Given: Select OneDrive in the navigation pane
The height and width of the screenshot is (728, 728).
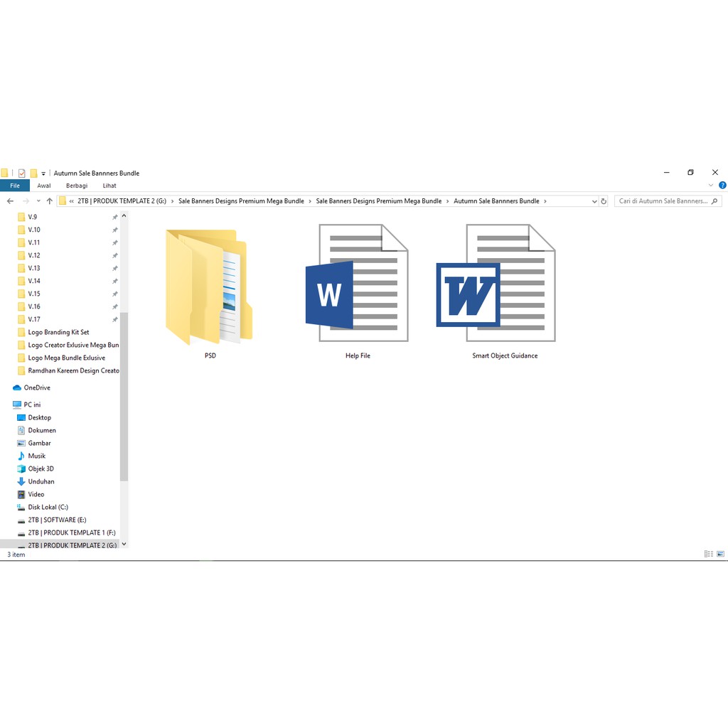Looking at the screenshot, I should point(37,387).
